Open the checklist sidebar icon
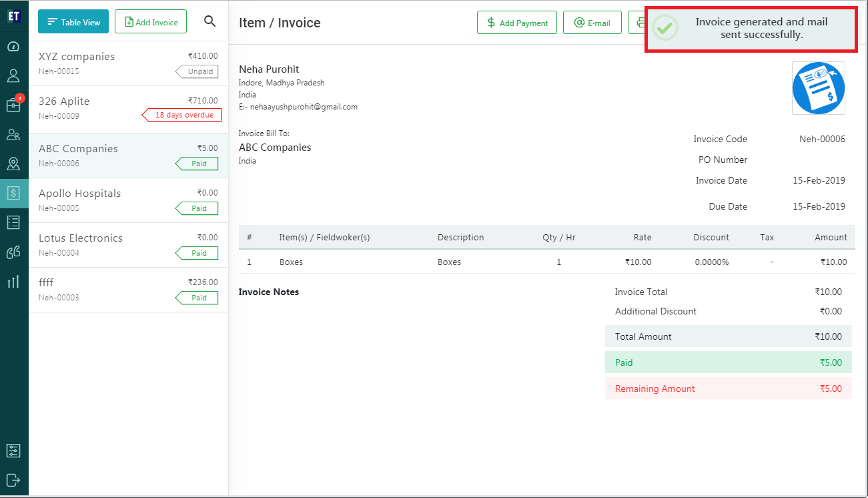The image size is (868, 498). click(13, 222)
